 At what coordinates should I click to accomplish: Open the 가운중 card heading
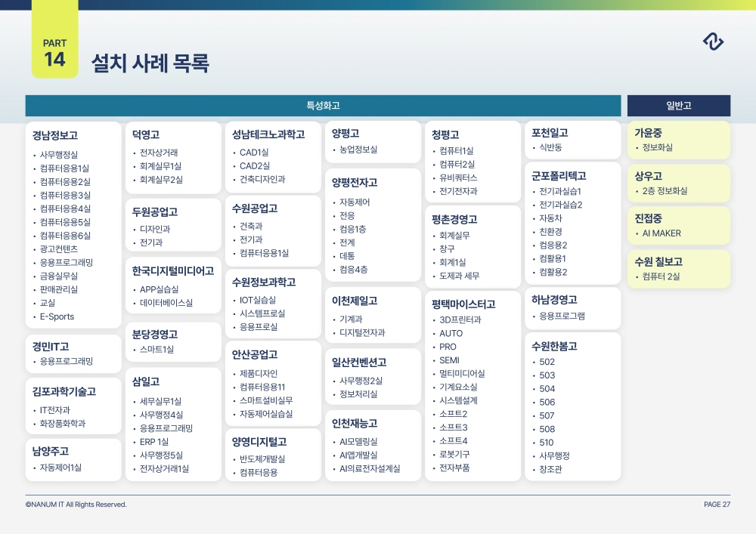pyautogui.click(x=648, y=133)
